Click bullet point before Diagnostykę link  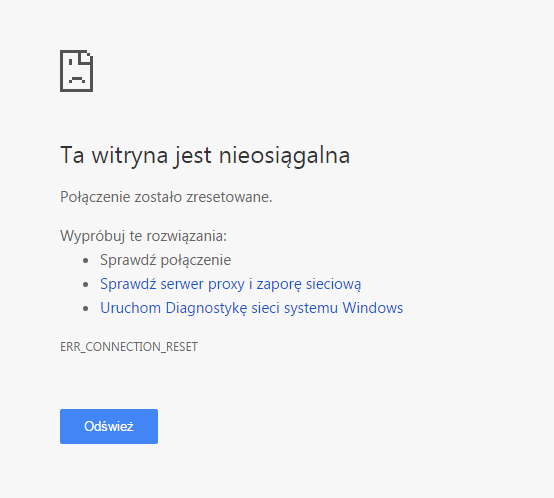(x=86, y=308)
